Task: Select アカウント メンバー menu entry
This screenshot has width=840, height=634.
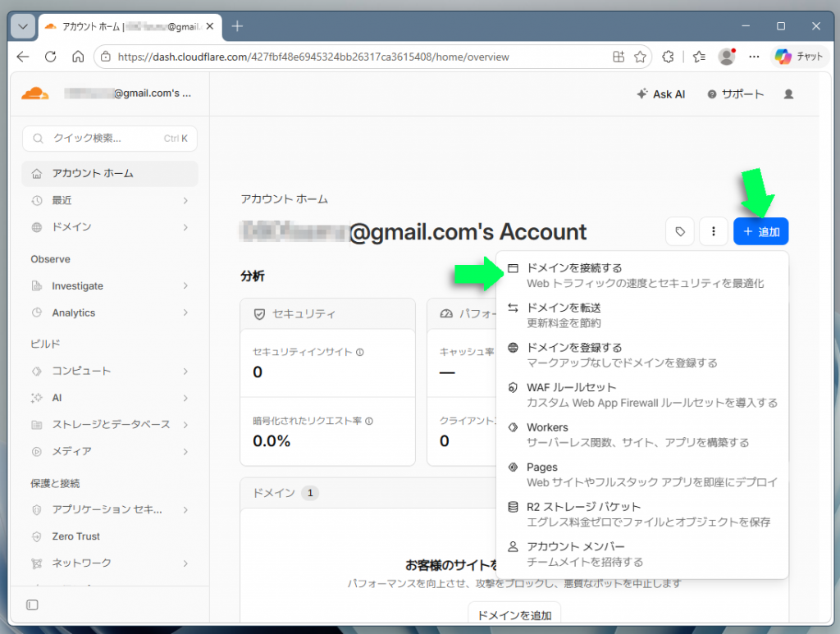Action: click(642, 554)
